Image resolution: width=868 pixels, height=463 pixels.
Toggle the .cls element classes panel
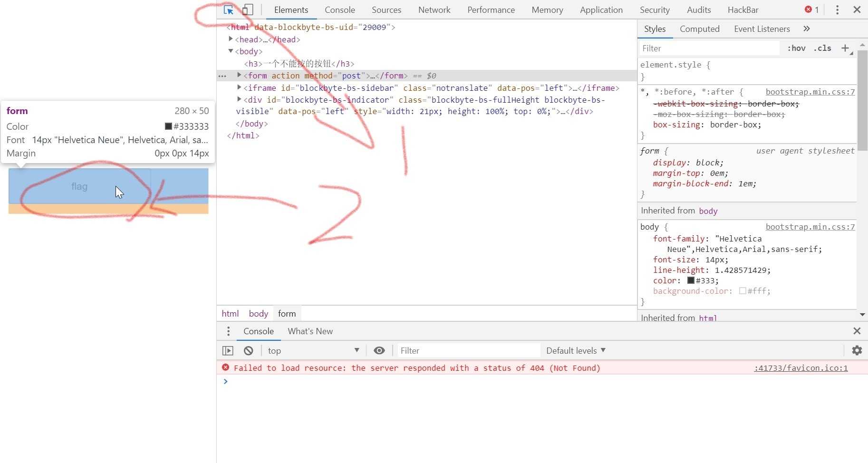coord(822,48)
